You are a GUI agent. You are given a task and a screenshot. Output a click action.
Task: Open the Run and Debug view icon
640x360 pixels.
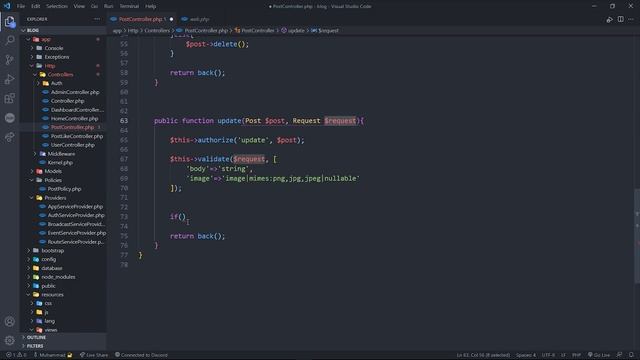[10, 79]
